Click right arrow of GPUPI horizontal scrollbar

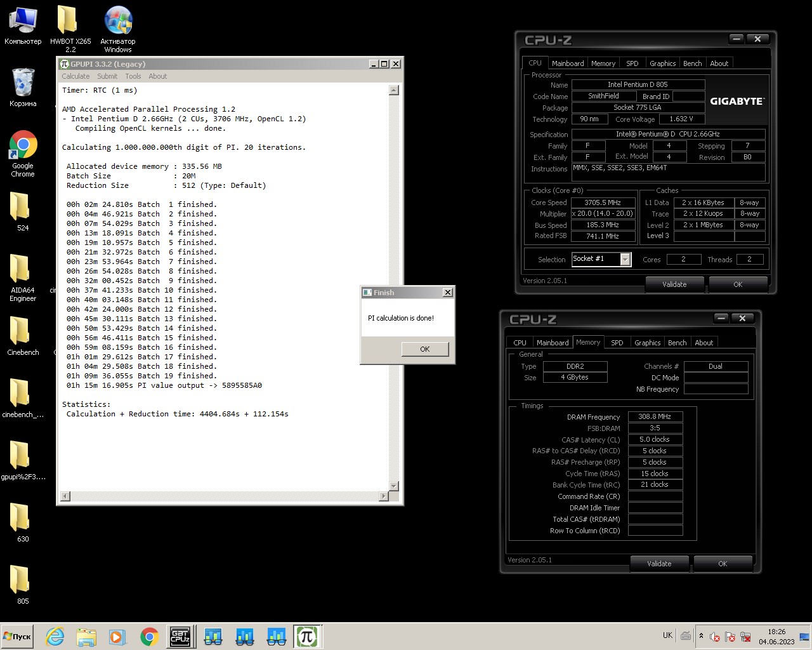(x=383, y=496)
